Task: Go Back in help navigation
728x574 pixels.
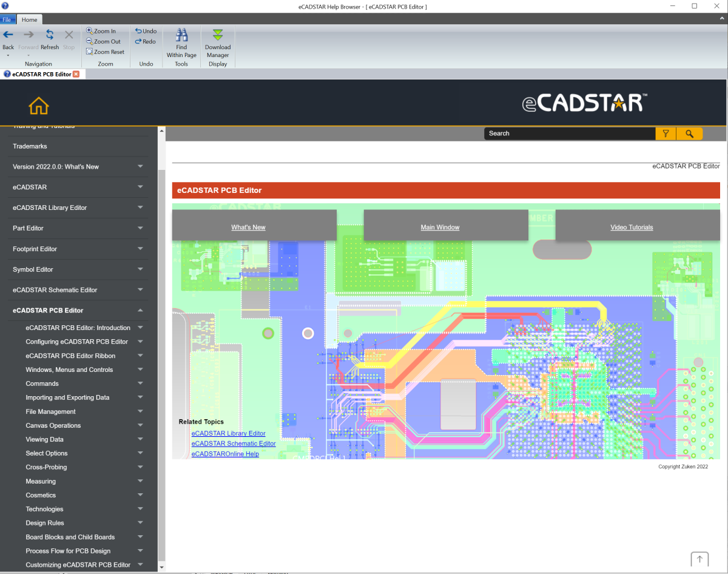Action: point(8,40)
